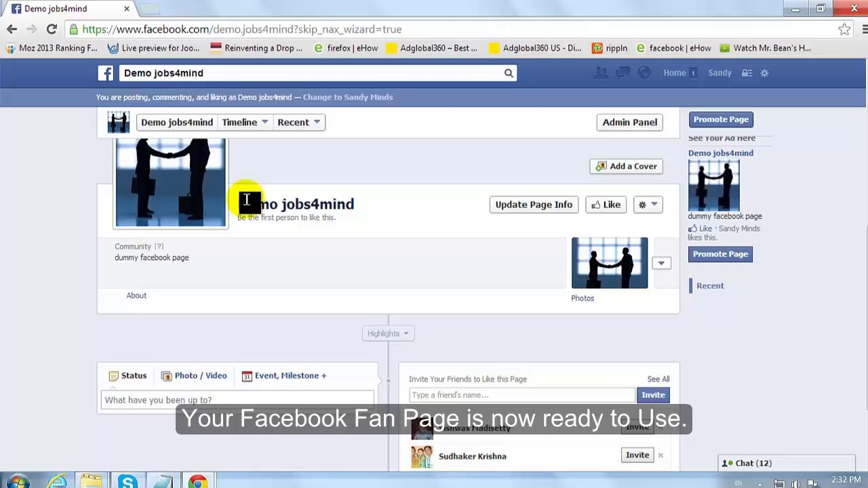Click the ad preview thumbnail image
868x488 pixels.
[714, 186]
